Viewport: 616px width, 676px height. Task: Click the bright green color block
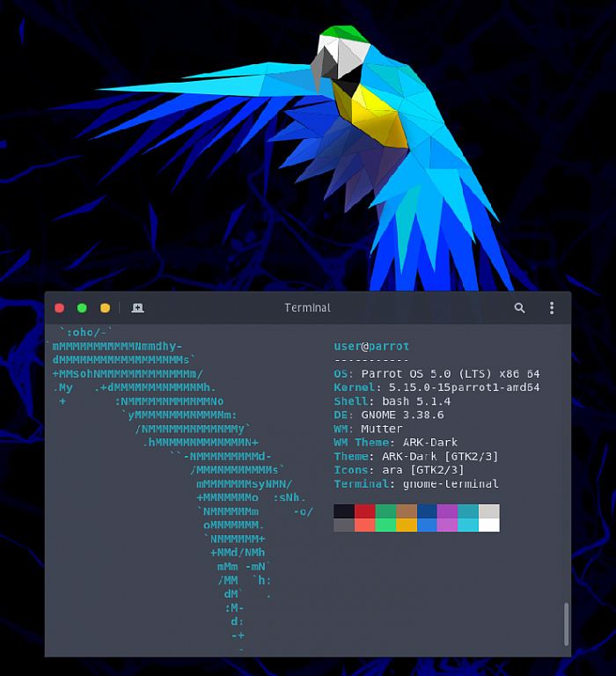tap(385, 525)
